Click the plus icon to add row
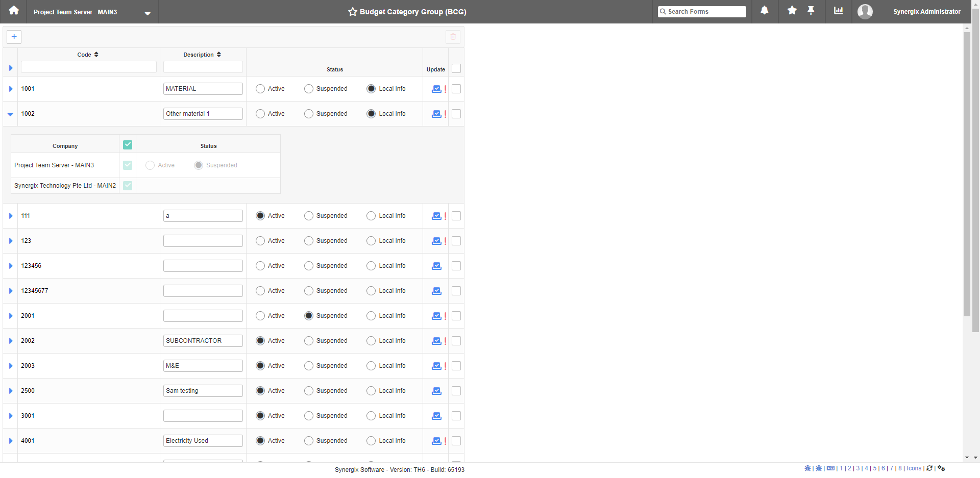Image resolution: width=980 pixels, height=478 pixels. (x=14, y=37)
